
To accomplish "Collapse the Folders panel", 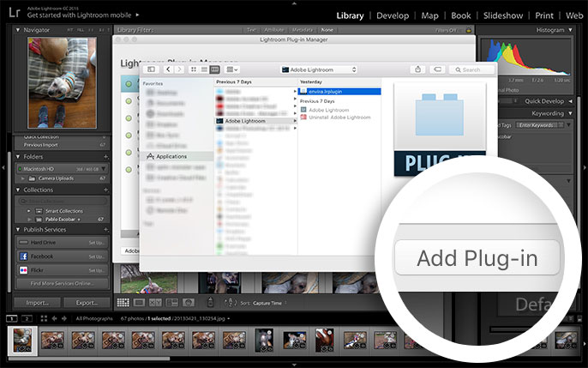I will pyautogui.click(x=18, y=157).
